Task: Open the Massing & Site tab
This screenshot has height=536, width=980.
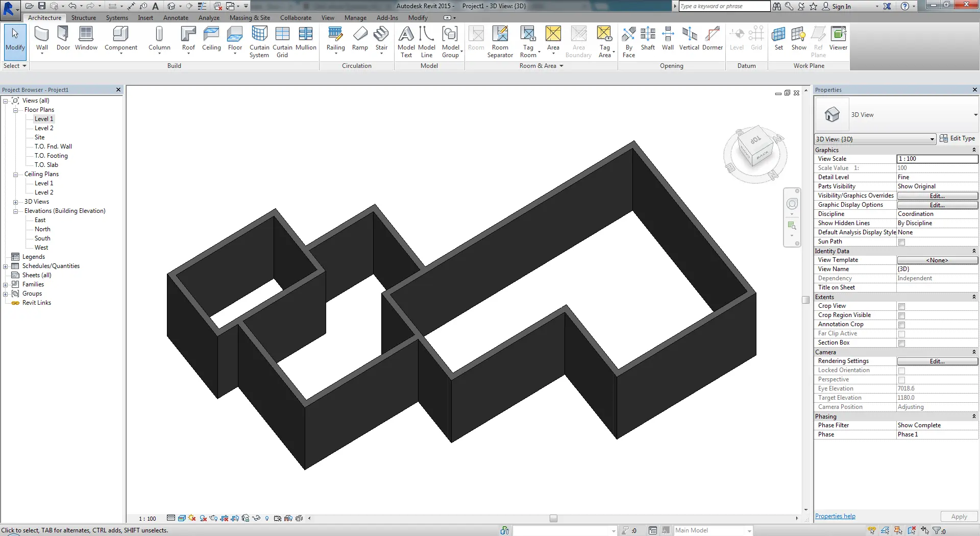Action: (250, 18)
